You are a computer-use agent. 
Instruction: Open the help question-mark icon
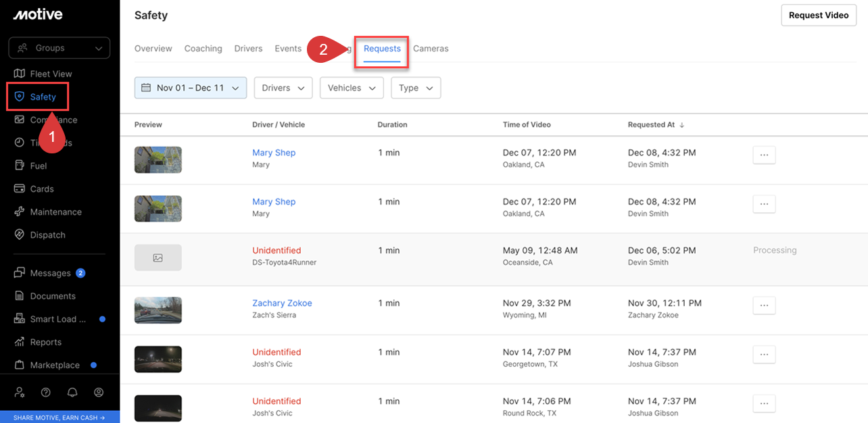tap(46, 392)
